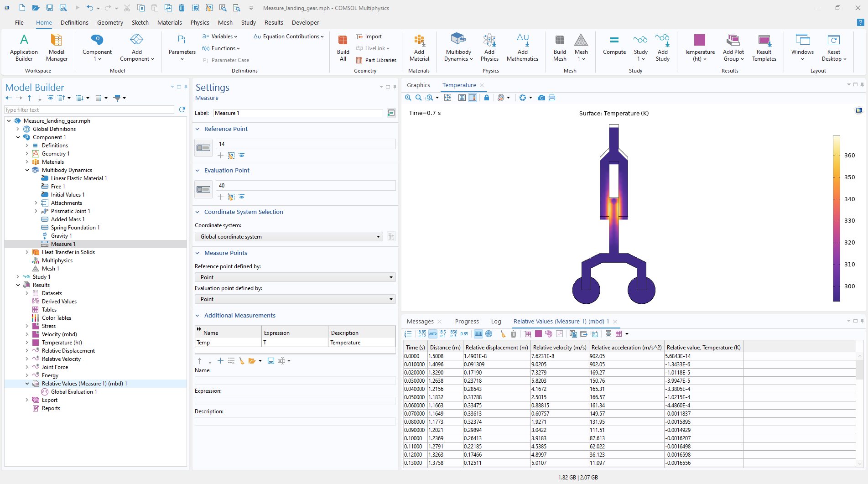Take a snapshot with the camera icon
This screenshot has height=484, width=868.
pos(541,98)
